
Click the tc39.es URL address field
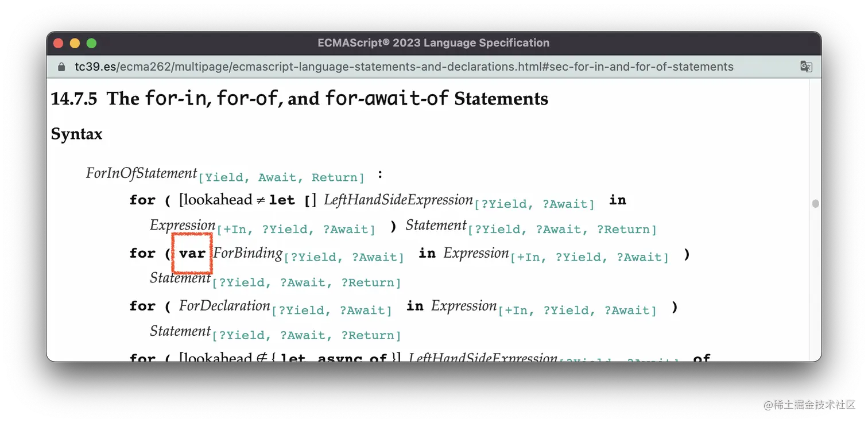[404, 67]
